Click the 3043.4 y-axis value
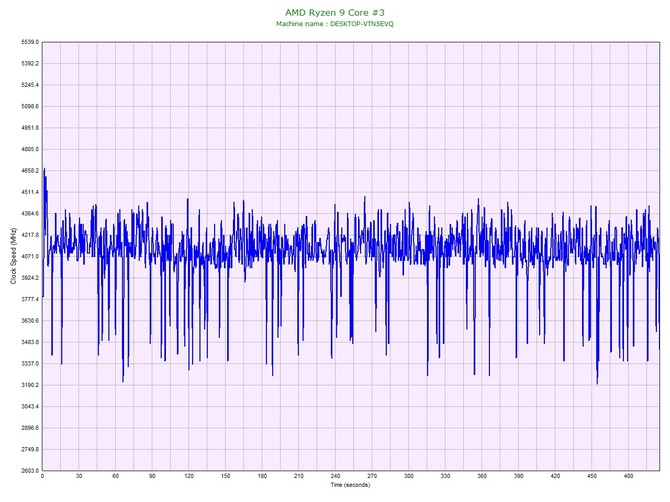The width and height of the screenshot is (670, 502). click(30, 406)
